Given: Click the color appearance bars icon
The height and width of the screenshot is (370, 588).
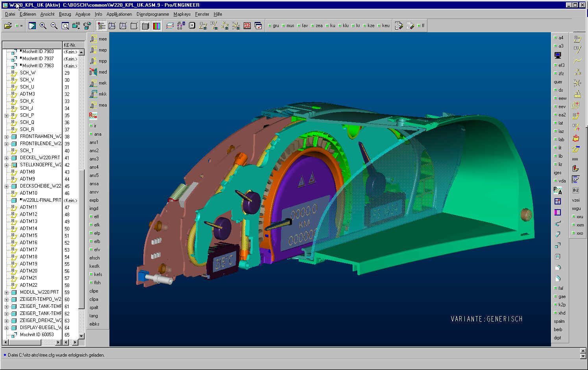Looking at the screenshot, I should click(x=156, y=26).
